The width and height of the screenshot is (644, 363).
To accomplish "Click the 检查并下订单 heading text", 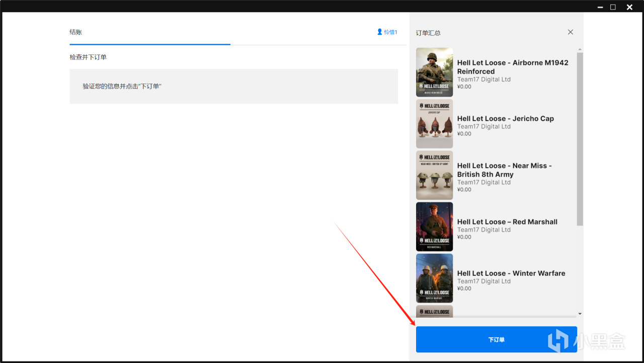I will [88, 57].
